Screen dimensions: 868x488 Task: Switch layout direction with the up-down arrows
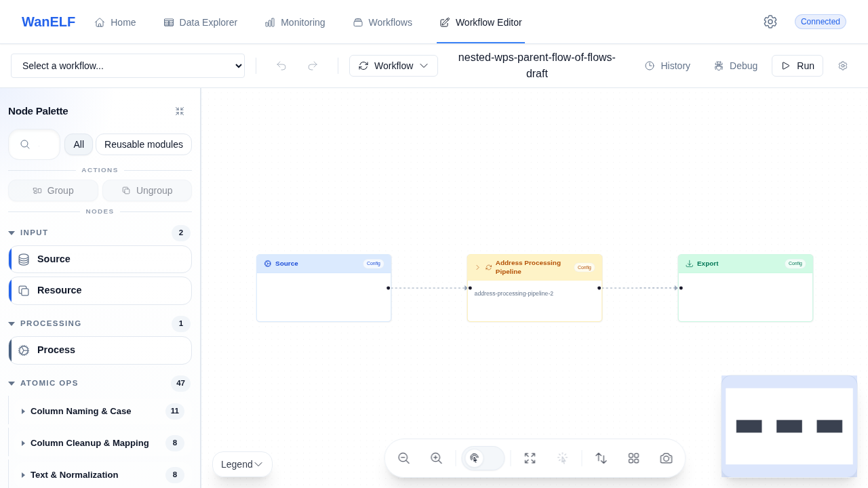coord(601,458)
